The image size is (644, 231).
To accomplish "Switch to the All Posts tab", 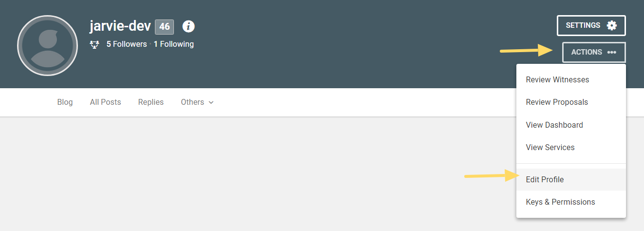I will tap(105, 102).
